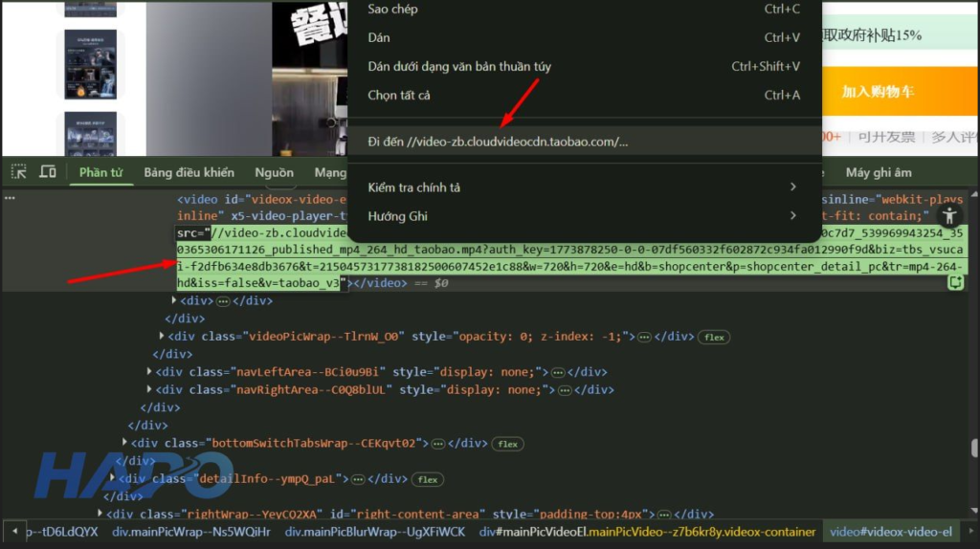Expand the navRightArea div node
980x549 pixels.
click(x=150, y=390)
